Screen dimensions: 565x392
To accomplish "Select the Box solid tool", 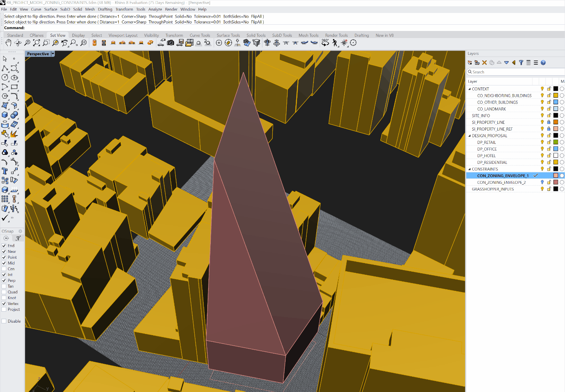I will [x=5, y=115].
